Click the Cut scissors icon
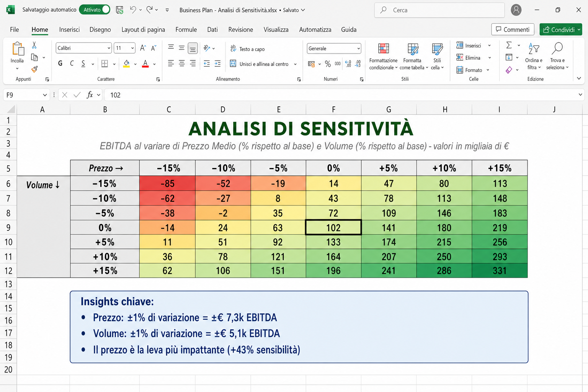 (34, 46)
